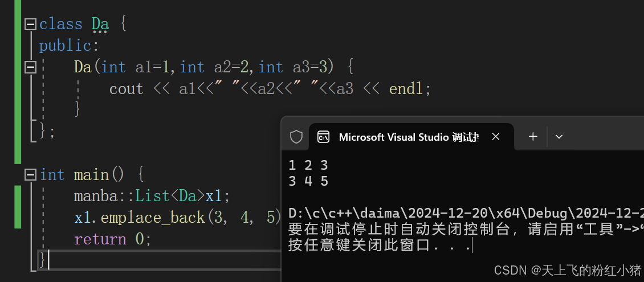This screenshot has width=644, height=282.
Task: Click the endl keyword in code
Action: (x=406, y=89)
